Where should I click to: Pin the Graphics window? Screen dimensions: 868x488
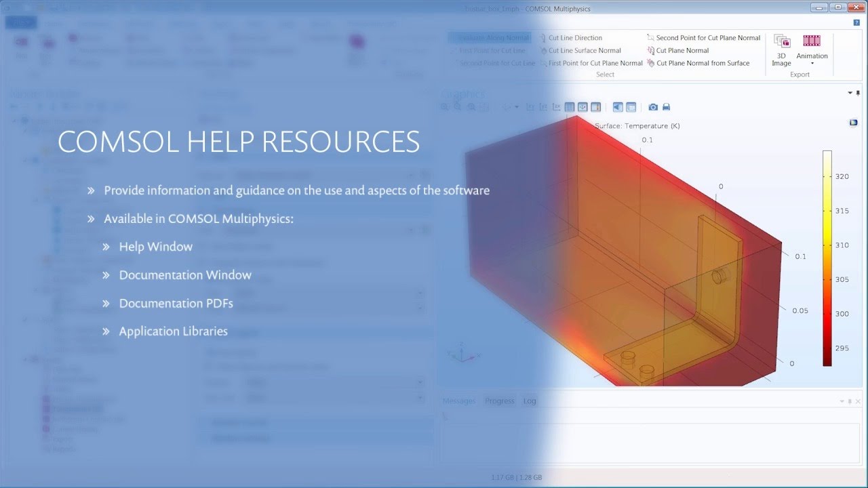point(858,93)
